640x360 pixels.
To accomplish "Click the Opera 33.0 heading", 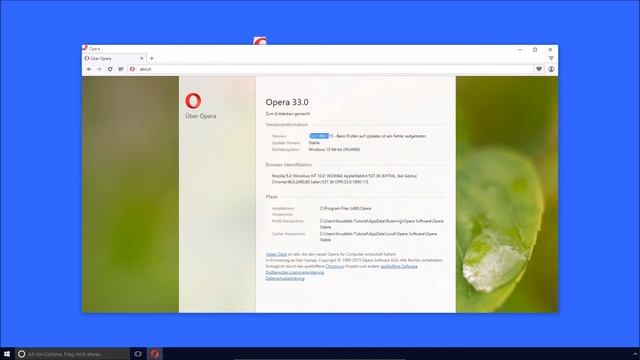I will (x=287, y=102).
